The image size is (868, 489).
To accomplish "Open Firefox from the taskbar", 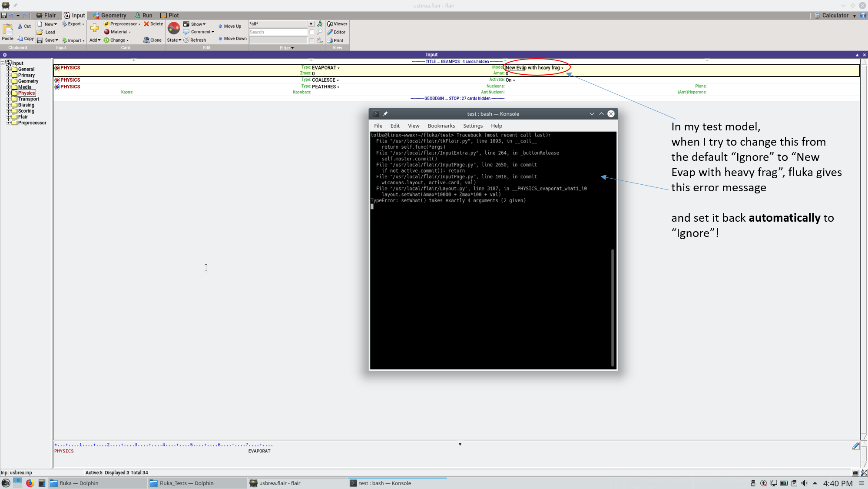I will point(30,483).
